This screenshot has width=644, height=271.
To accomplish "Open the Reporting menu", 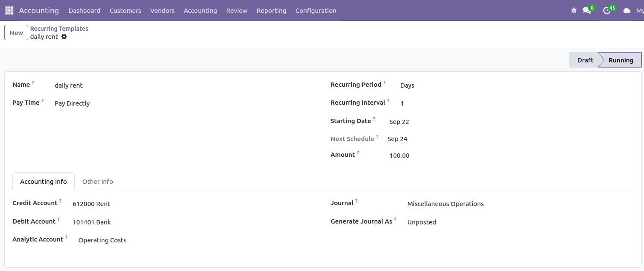I will (271, 11).
